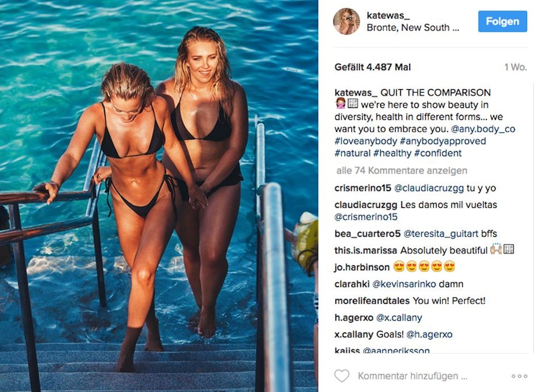The image size is (534, 392).
Task: Select the #healthy hashtag
Action: 392,153
